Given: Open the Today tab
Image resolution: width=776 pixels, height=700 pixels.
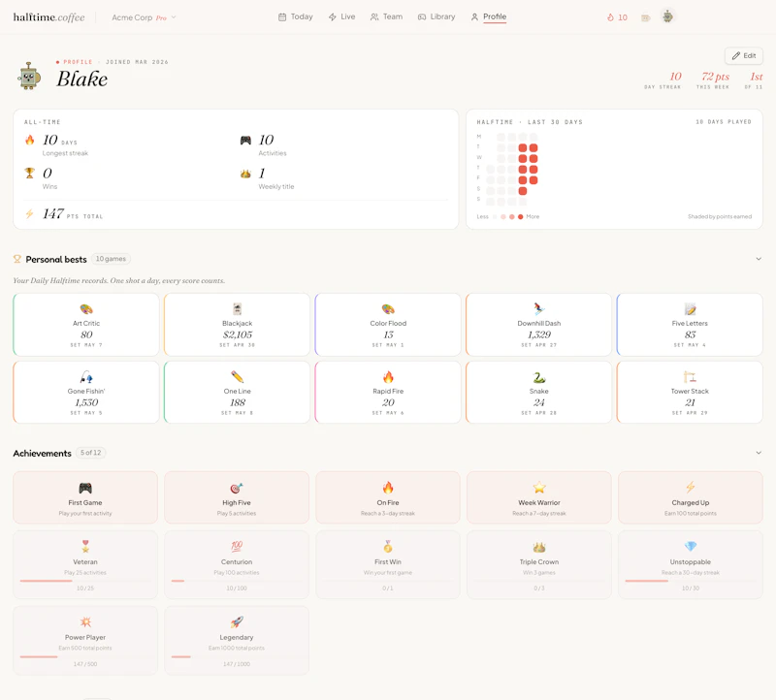Looking at the screenshot, I should 296,16.
